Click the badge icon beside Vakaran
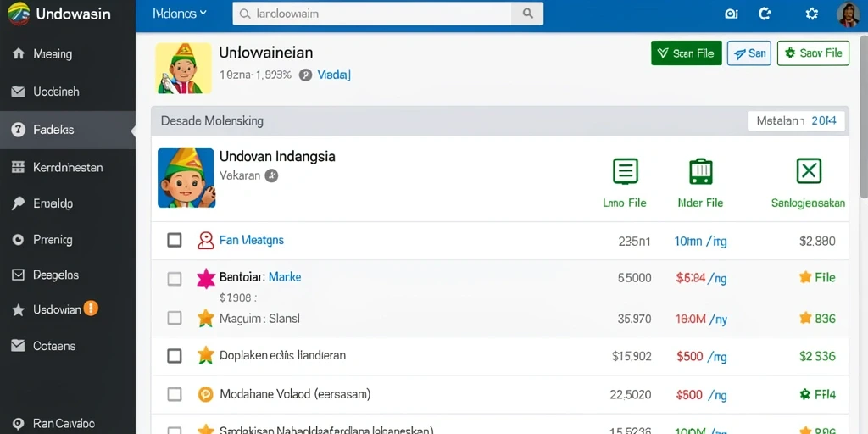This screenshot has height=434, width=868. (271, 176)
